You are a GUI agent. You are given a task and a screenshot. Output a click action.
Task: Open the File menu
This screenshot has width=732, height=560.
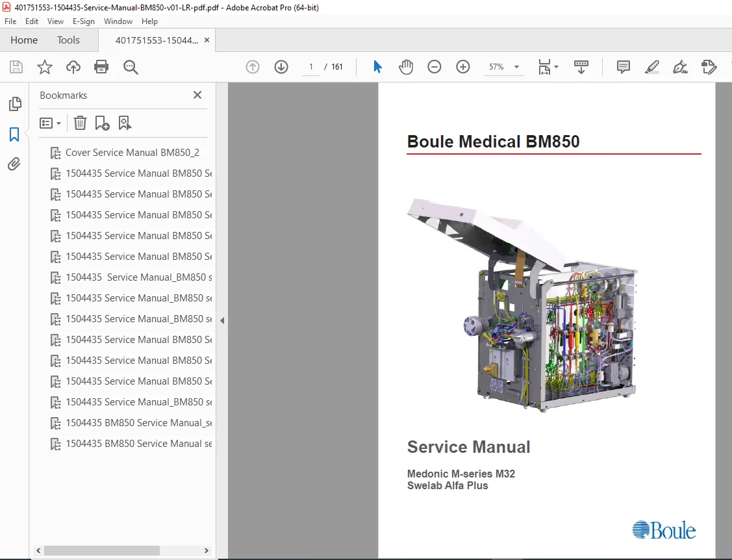tap(10, 21)
